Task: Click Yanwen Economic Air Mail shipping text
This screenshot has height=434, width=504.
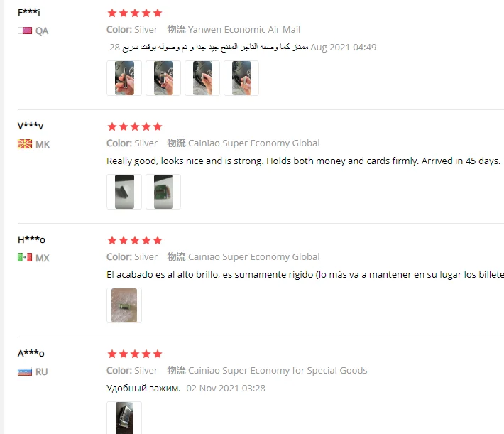Action: tap(244, 30)
